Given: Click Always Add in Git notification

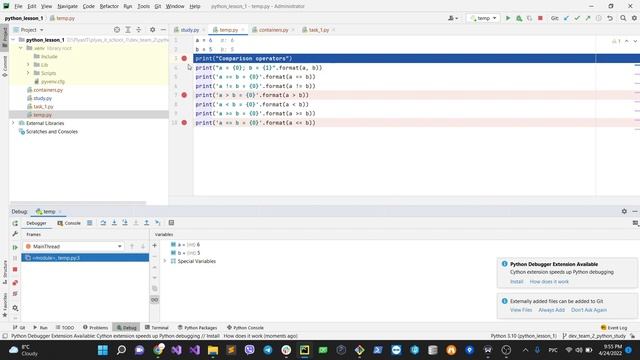Looking at the screenshot, I should click(551, 310).
